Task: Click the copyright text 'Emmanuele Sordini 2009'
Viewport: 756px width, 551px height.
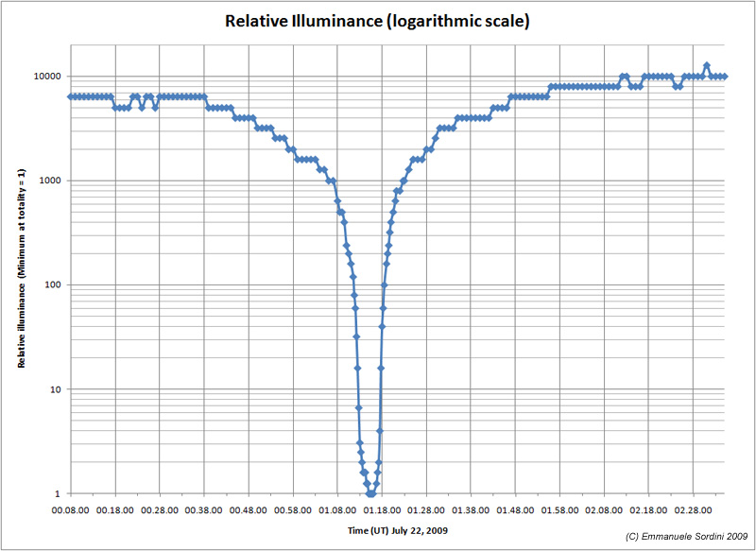Action: [695, 537]
